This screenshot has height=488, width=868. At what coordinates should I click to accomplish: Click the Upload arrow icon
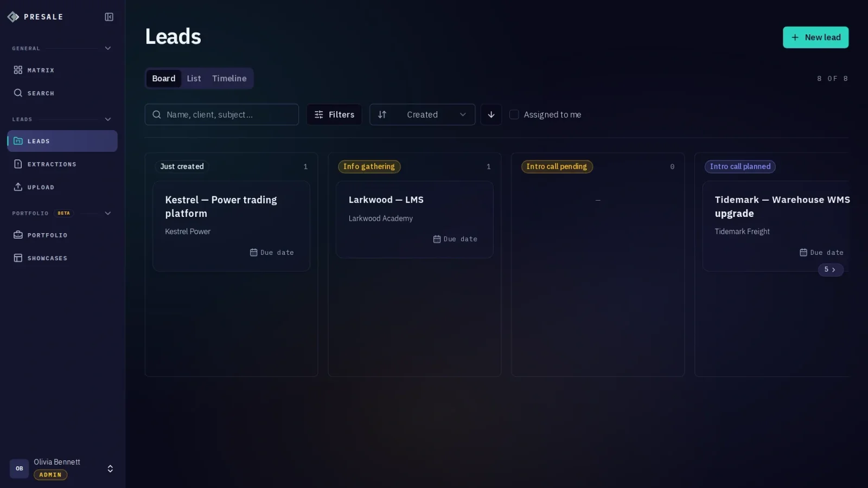[x=18, y=187]
